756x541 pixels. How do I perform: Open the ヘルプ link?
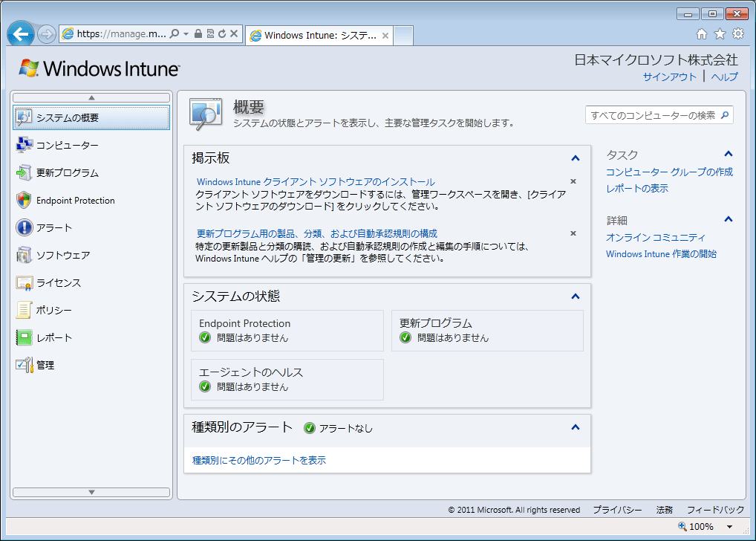click(x=724, y=77)
